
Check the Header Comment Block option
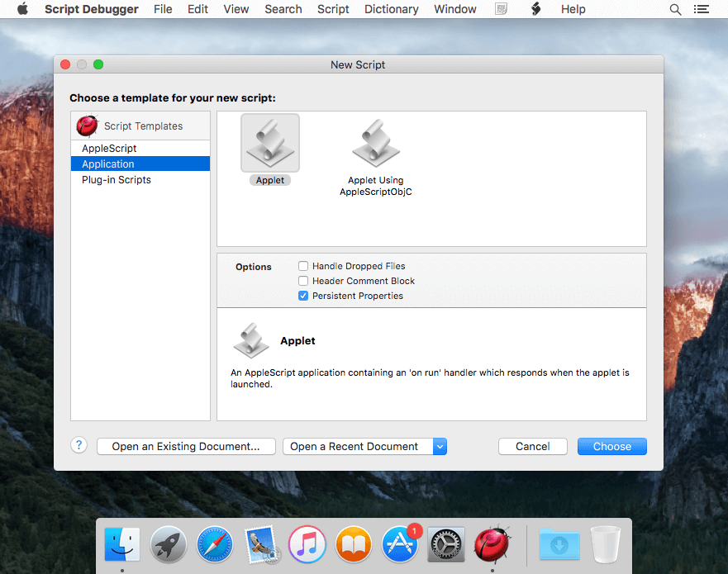(303, 281)
